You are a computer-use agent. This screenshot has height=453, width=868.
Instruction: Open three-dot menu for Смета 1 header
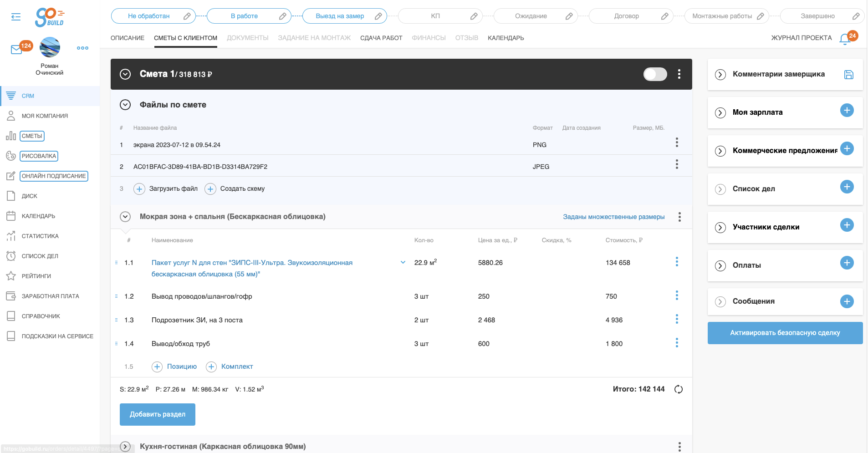pos(679,74)
